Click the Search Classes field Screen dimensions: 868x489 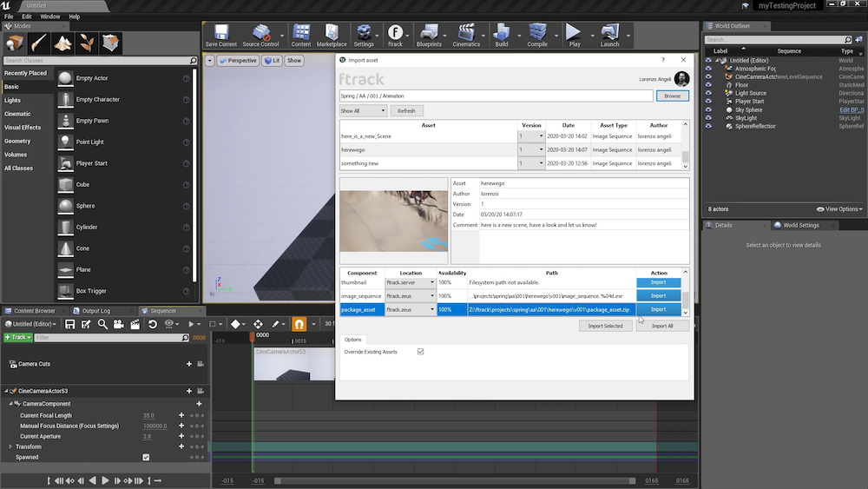click(x=100, y=60)
